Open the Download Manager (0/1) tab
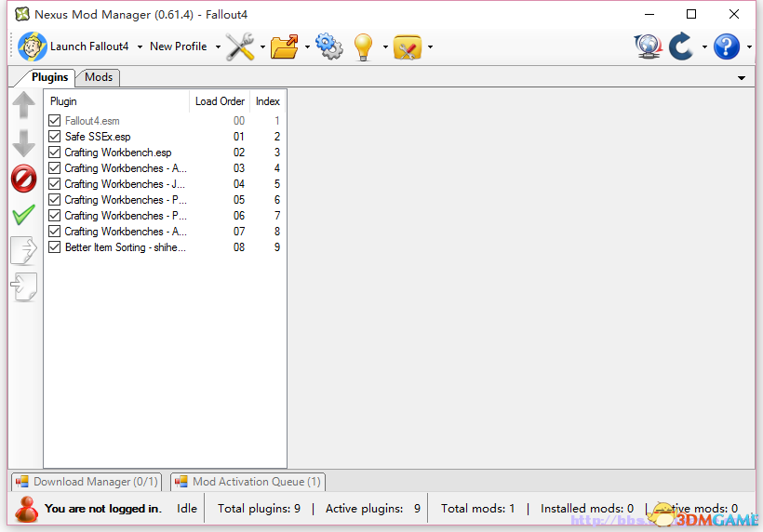This screenshot has width=763, height=532. [x=87, y=482]
